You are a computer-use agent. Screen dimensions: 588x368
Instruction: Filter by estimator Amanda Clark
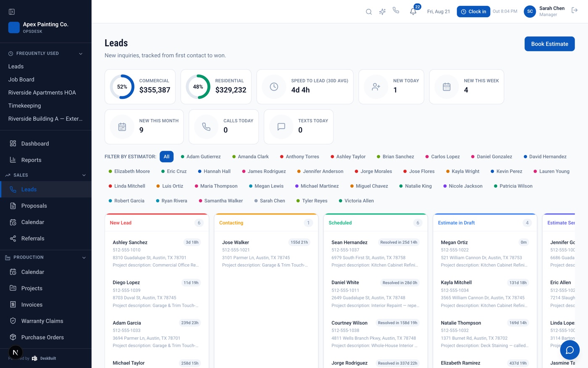251,156
